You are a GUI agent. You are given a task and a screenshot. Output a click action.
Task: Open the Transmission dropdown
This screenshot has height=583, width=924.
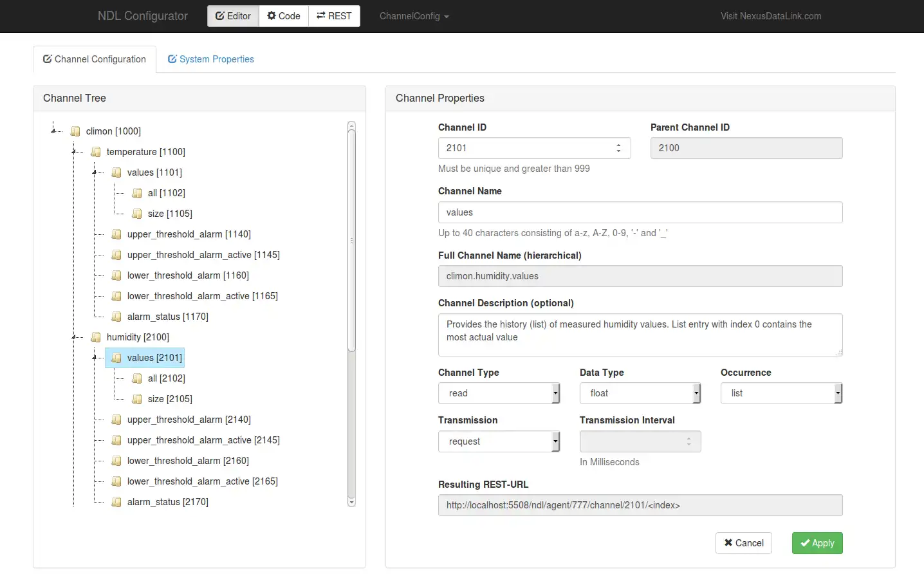pyautogui.click(x=499, y=441)
